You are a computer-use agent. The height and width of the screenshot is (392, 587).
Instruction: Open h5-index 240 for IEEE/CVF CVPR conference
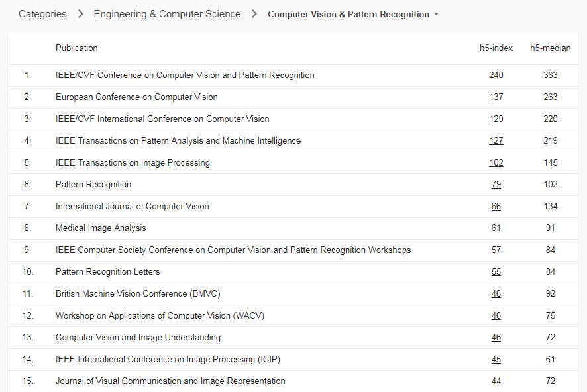pos(496,75)
